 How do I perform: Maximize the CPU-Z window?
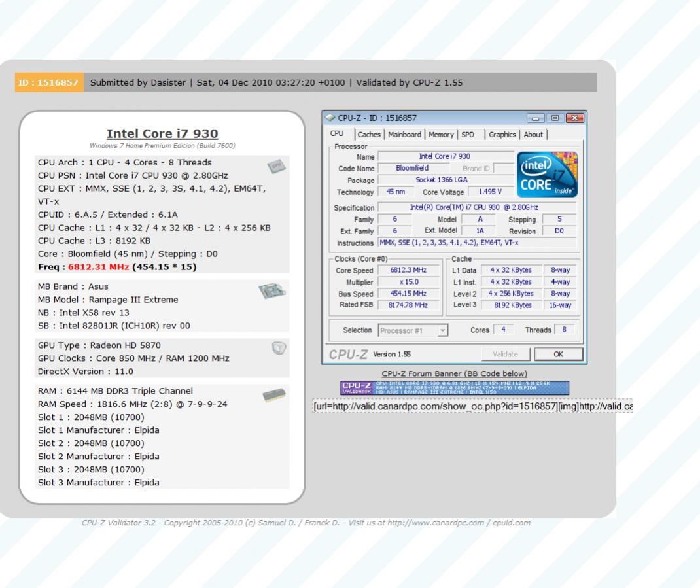tap(555, 118)
